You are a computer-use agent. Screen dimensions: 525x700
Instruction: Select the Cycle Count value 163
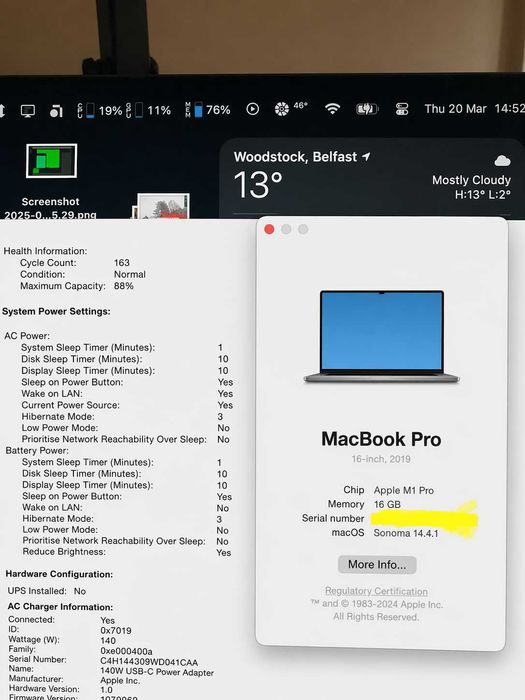coord(121,262)
